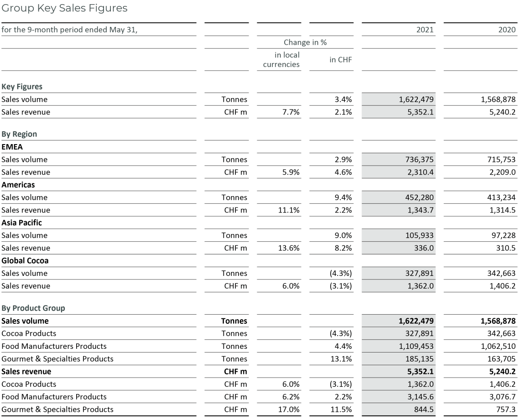Select the Americas region label
Screen dimensions: 520x420
coord(18,185)
